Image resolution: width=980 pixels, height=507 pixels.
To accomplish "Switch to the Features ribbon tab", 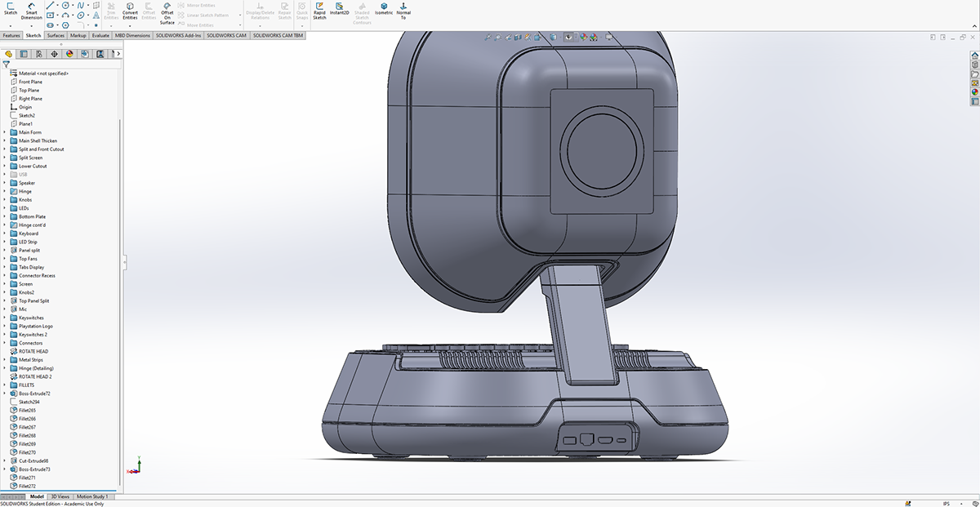I will (x=11, y=35).
